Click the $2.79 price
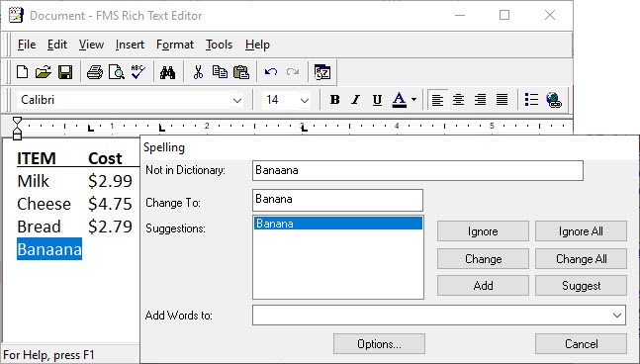Image resolution: width=640 pixels, height=364 pixels. pyautogui.click(x=110, y=227)
